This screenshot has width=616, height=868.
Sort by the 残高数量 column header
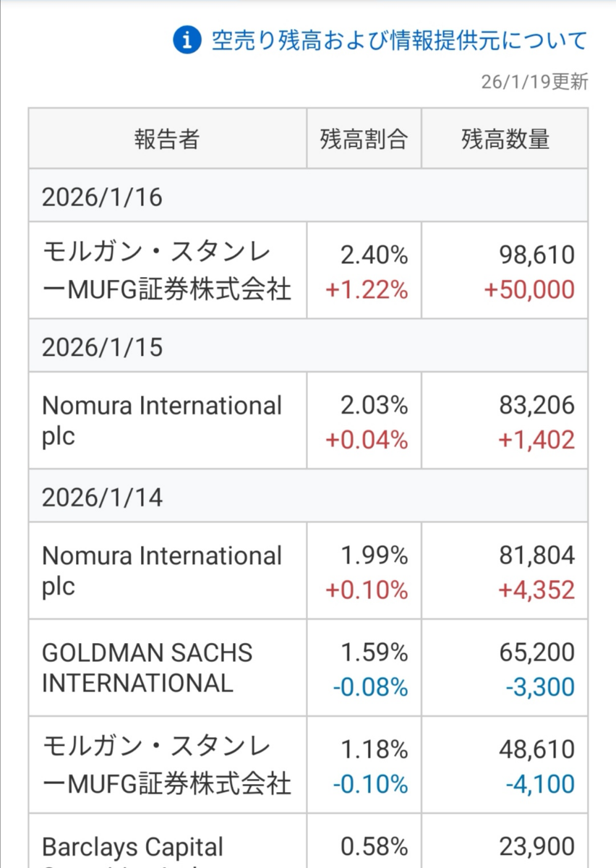(504, 137)
